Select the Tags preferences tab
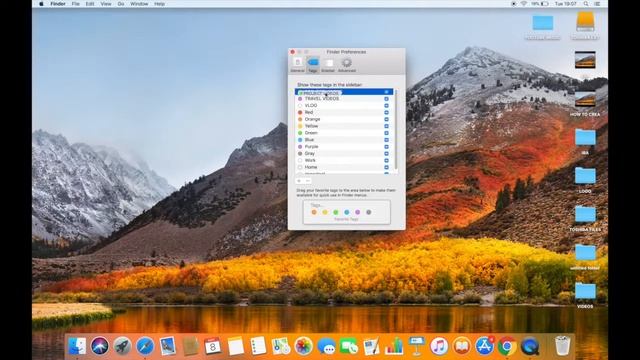Screen dimensions: 640x360 point(313,64)
